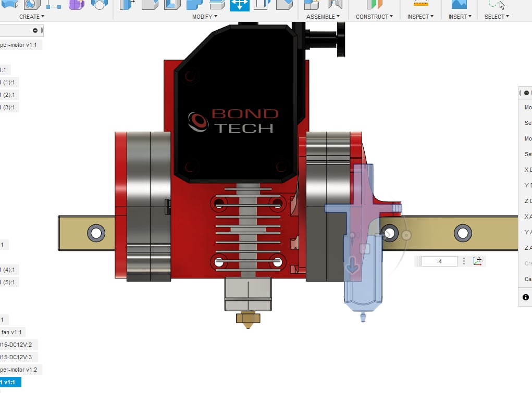Select the '(3):1' browser tree item
This screenshot has height=393, width=532.
9,108
